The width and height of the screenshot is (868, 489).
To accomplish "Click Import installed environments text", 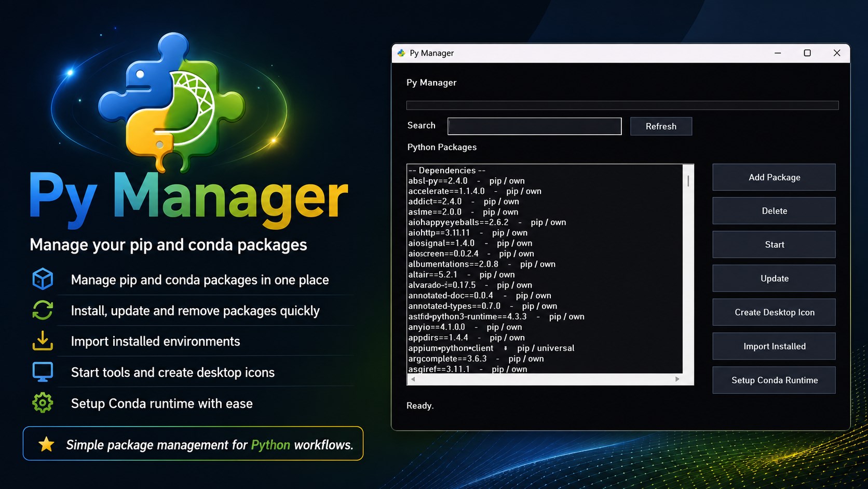I will pos(156,341).
